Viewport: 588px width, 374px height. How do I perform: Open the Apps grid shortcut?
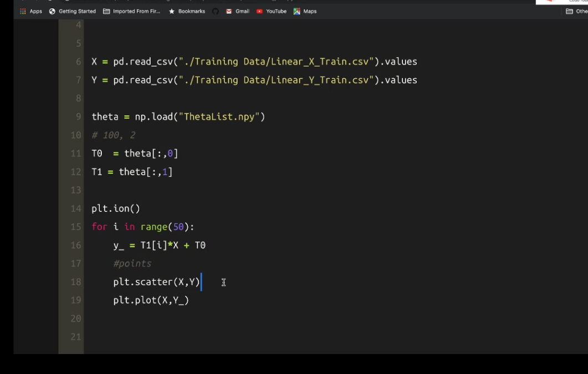click(31, 11)
